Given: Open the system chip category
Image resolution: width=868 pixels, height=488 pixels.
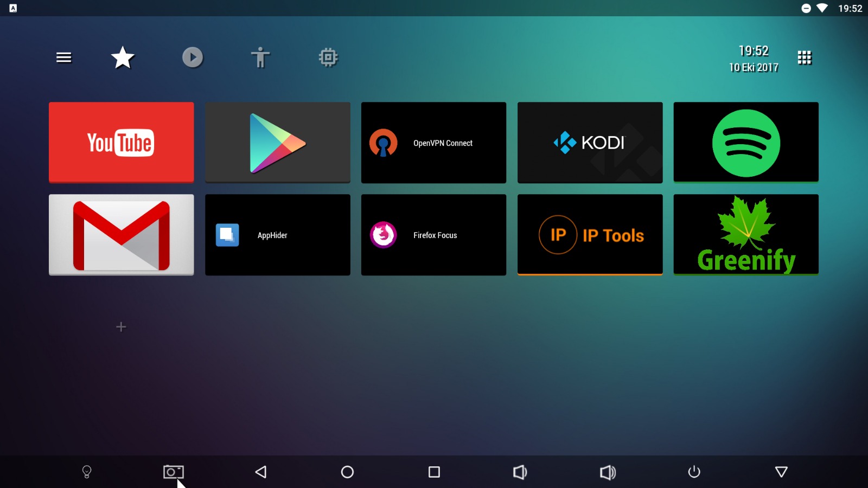Looking at the screenshot, I should pyautogui.click(x=328, y=57).
